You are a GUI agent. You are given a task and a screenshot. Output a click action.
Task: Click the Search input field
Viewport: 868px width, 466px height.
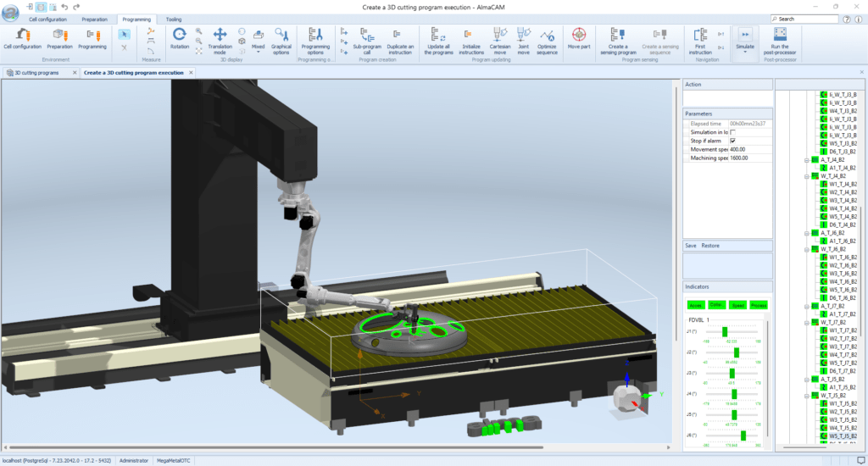(x=814, y=19)
